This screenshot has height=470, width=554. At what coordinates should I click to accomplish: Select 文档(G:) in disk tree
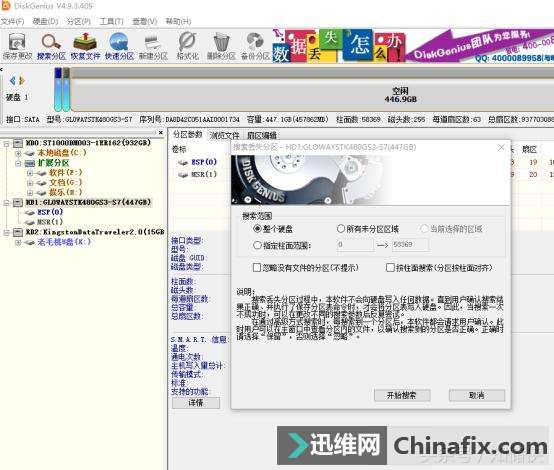pos(66,183)
